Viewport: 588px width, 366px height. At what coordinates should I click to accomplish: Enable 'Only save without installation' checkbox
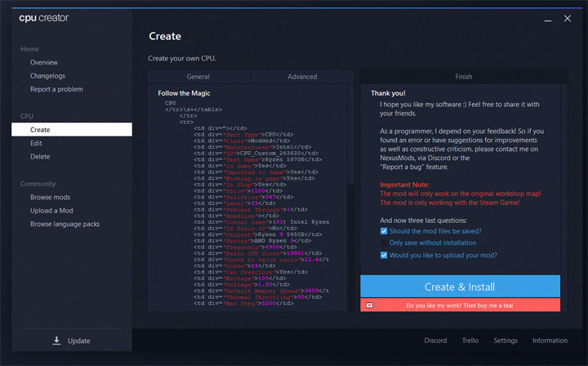pyautogui.click(x=385, y=243)
